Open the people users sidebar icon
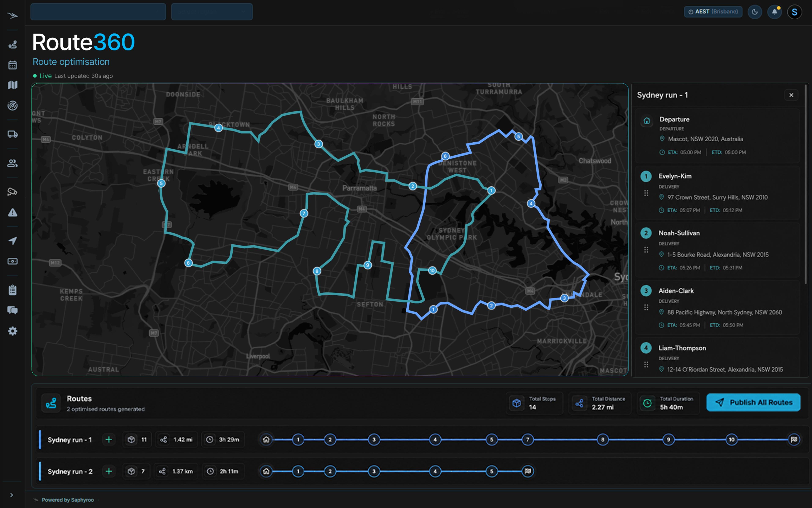This screenshot has height=508, width=812. pos(12,163)
